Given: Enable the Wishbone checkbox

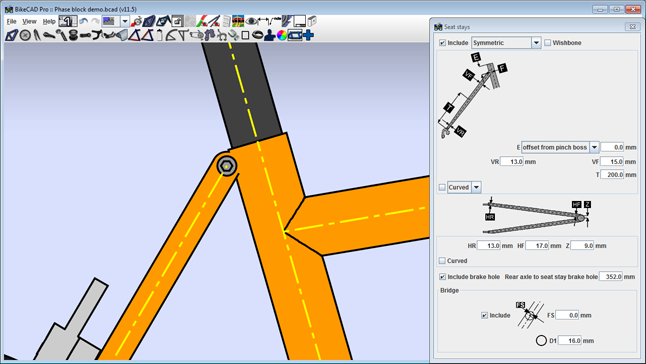Looking at the screenshot, I should pos(548,43).
